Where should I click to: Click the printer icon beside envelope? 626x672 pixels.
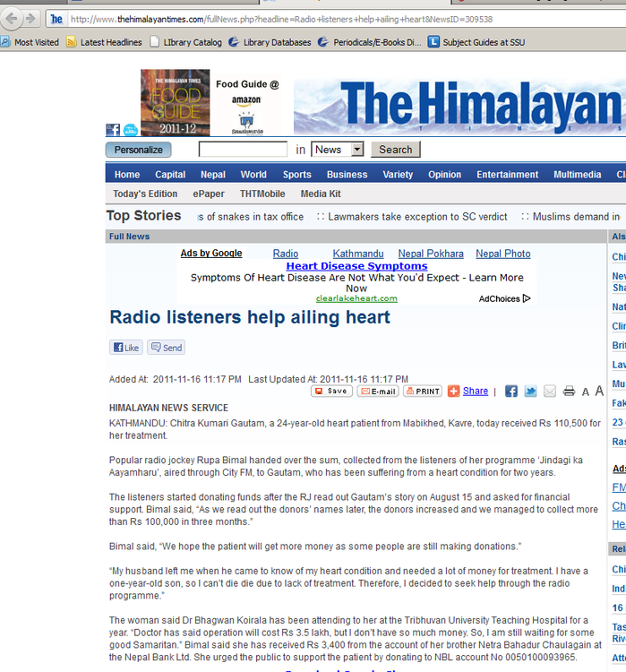click(569, 392)
